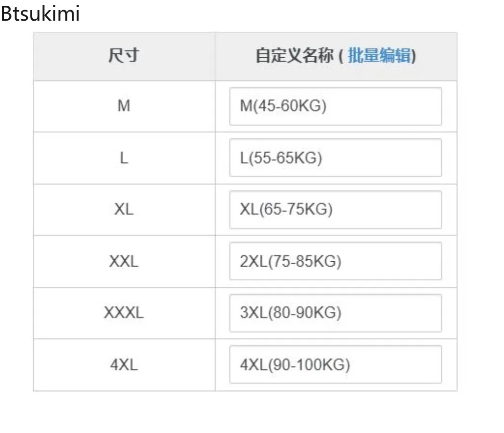504x433 pixels.
Task: Select the XXXL size row label
Action: pos(124,313)
